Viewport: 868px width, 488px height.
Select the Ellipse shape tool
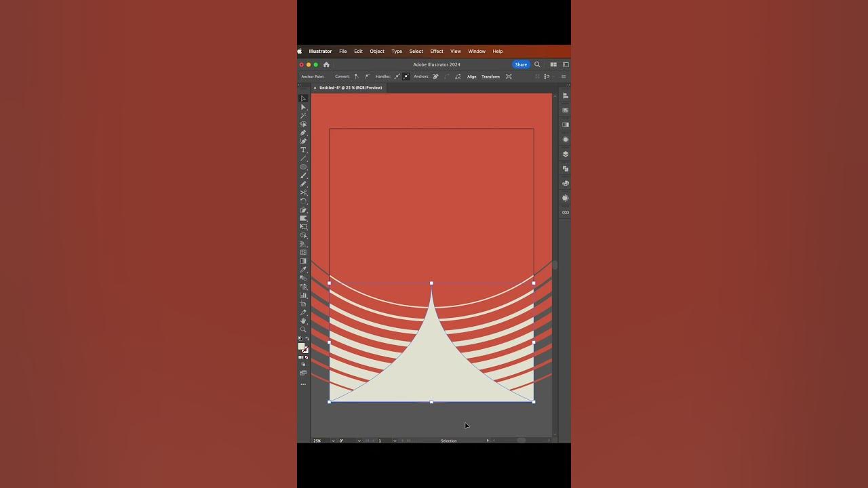(303, 167)
